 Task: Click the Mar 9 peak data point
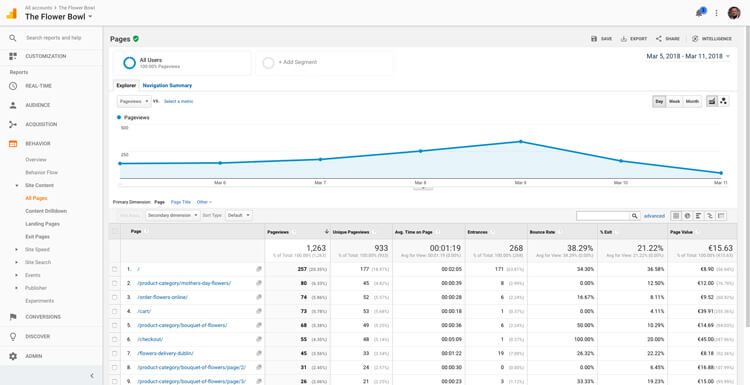[520, 142]
